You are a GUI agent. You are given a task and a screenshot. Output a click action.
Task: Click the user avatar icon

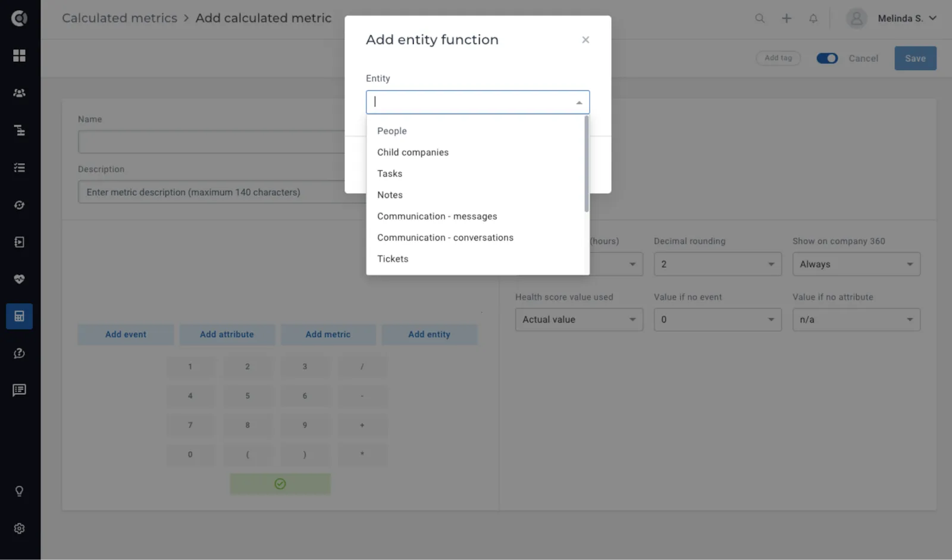[857, 18]
